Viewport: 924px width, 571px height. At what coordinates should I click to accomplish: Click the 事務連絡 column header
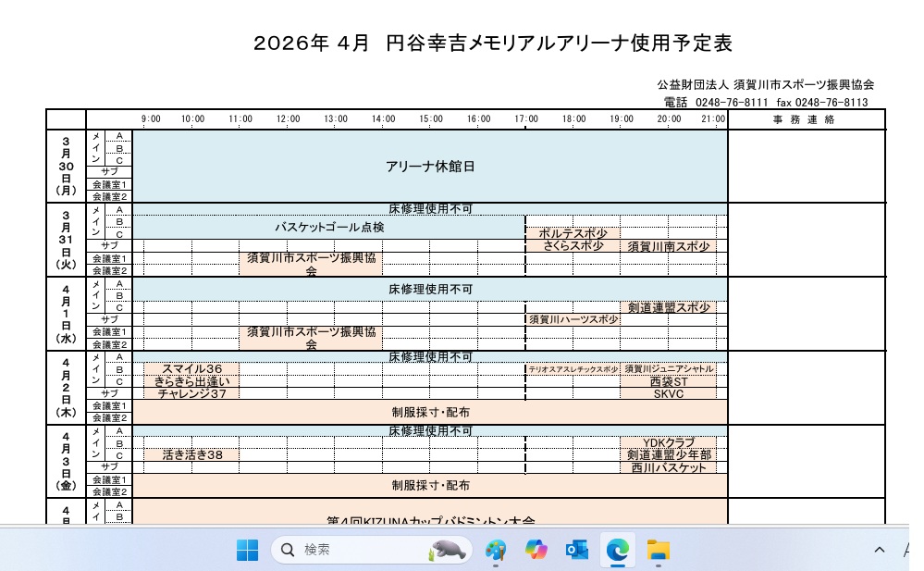point(803,119)
